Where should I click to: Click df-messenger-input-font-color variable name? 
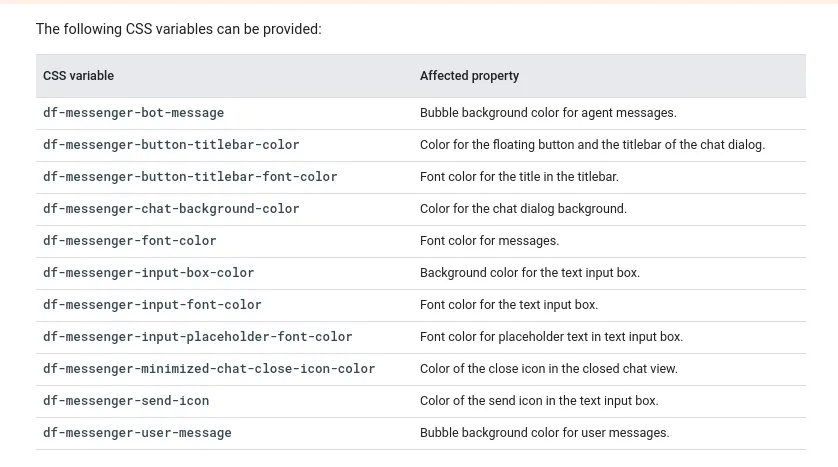pos(152,305)
